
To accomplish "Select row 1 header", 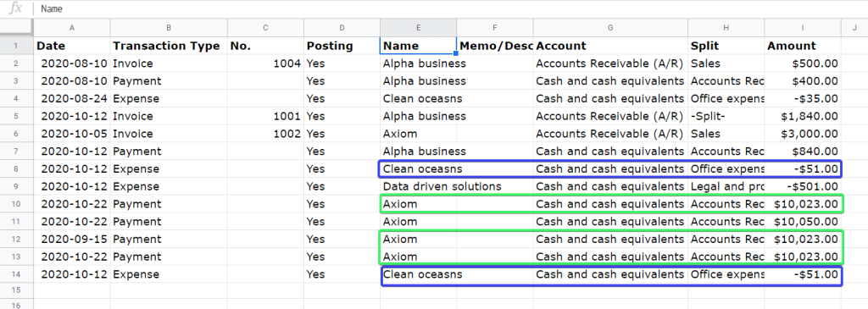I will tap(16, 46).
